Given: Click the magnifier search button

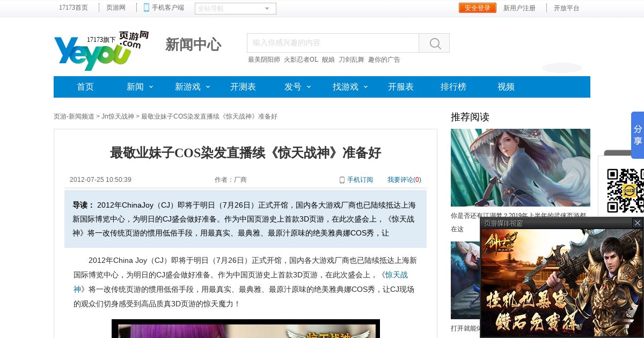Looking at the screenshot, I should 434,43.
